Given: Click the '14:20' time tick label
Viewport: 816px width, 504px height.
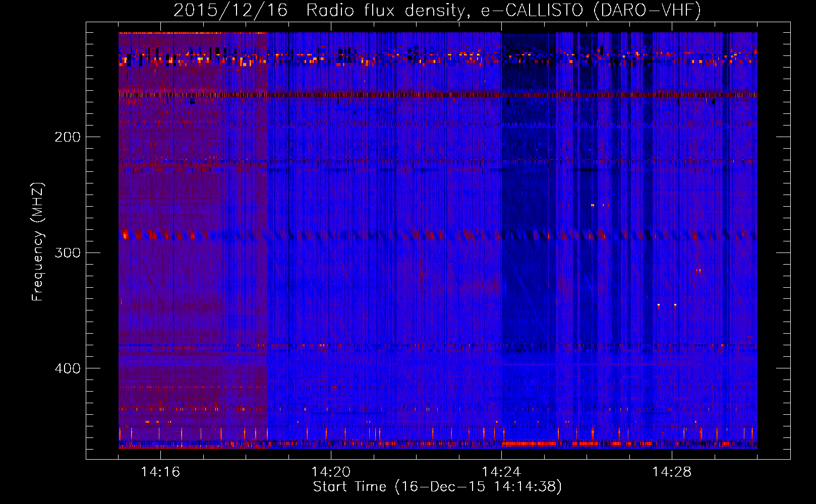Looking at the screenshot, I should pos(331,472).
